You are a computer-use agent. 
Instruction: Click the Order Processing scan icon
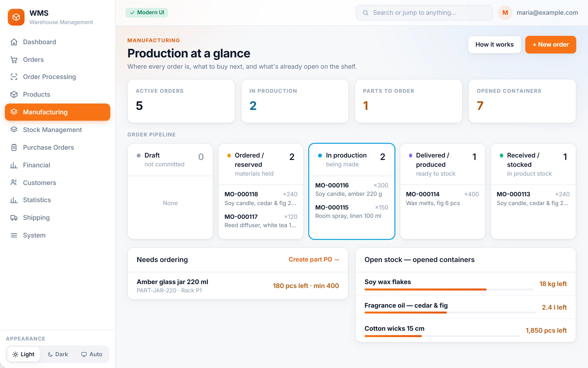[x=14, y=77]
